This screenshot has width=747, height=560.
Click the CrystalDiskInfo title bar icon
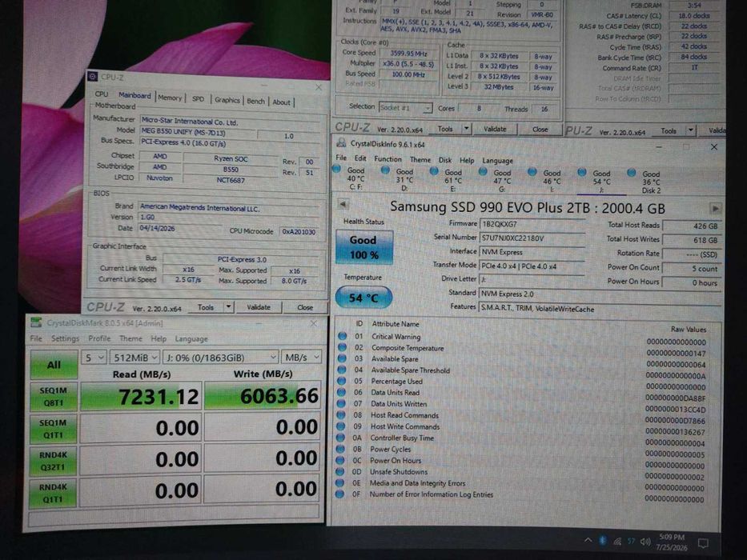pos(340,143)
